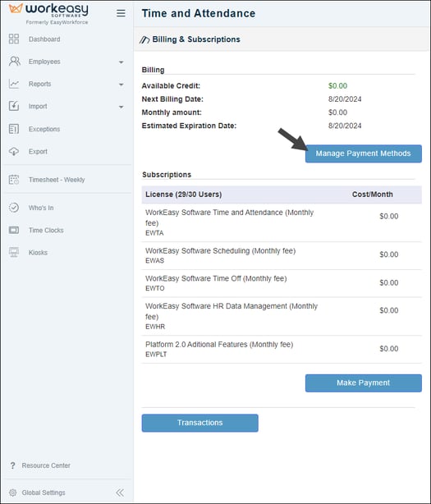431x504 pixels.
Task: Collapse sidebar with double chevron
Action: pos(120,493)
